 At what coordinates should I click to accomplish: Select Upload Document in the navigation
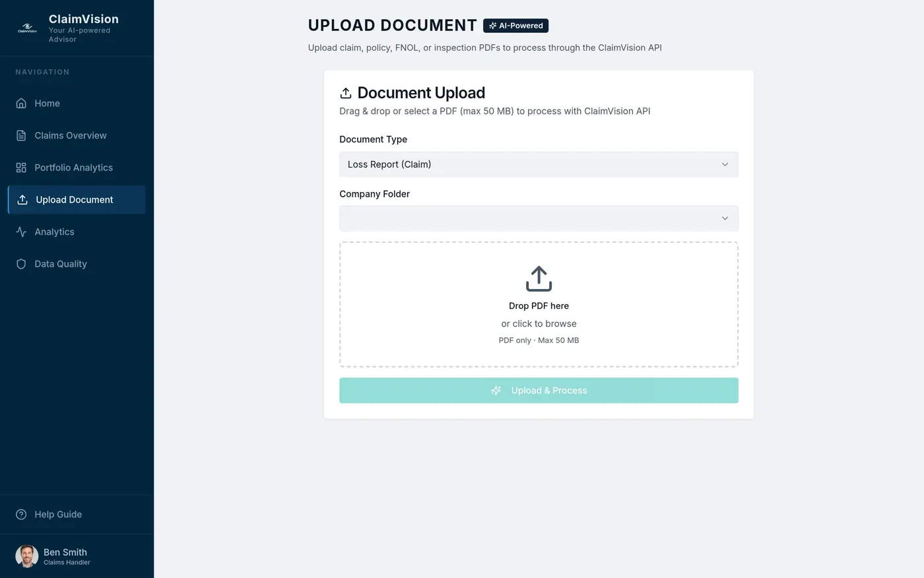tap(77, 200)
